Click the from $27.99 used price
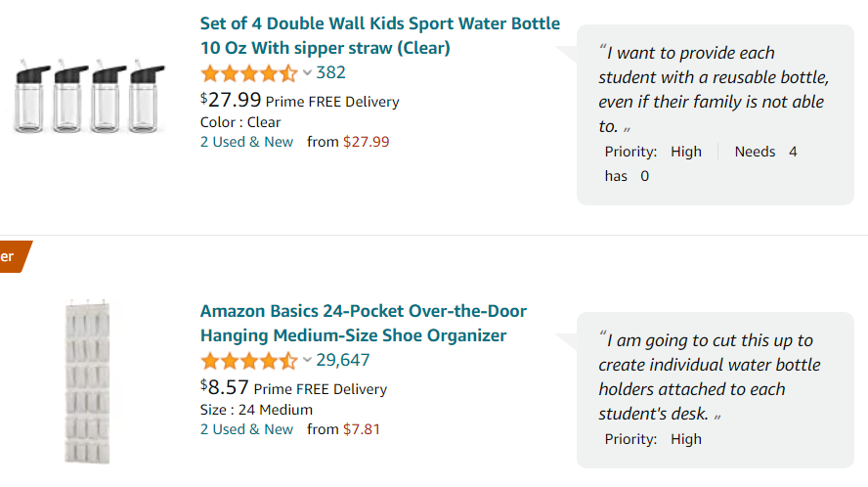Image resolution: width=868 pixels, height=487 pixels. pyautogui.click(x=348, y=142)
